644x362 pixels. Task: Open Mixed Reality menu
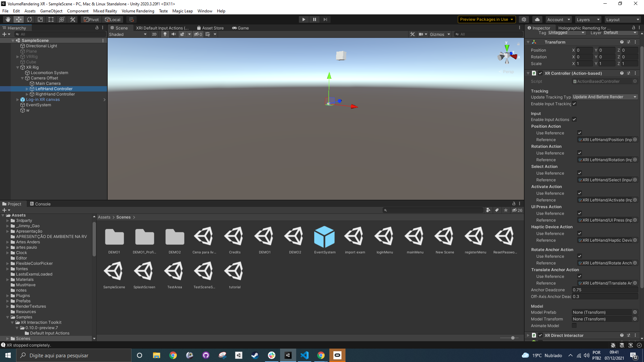point(105,11)
